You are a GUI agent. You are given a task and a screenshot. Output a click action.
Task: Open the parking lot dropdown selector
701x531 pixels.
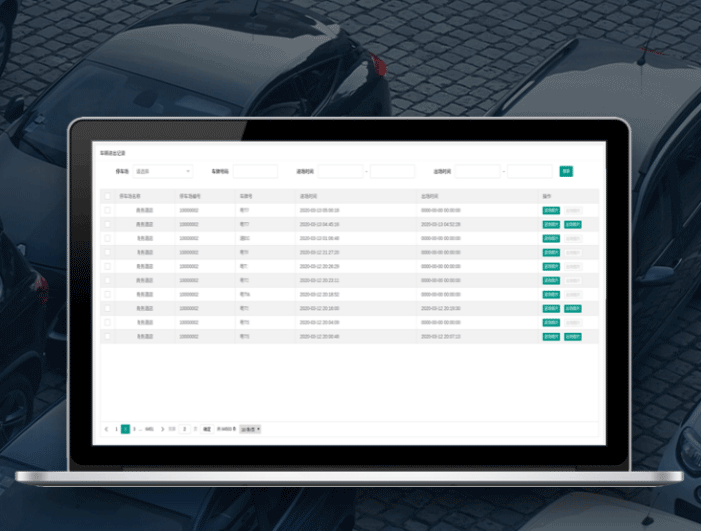pyautogui.click(x=163, y=171)
